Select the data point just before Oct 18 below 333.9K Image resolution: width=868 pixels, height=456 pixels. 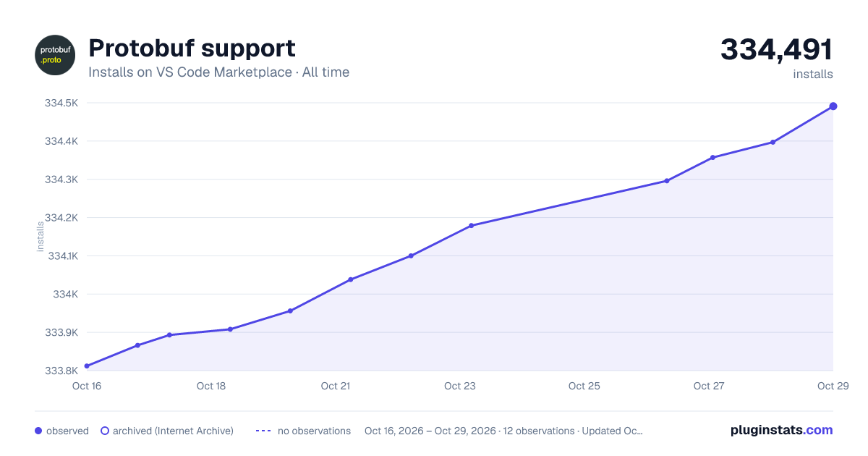169,335
